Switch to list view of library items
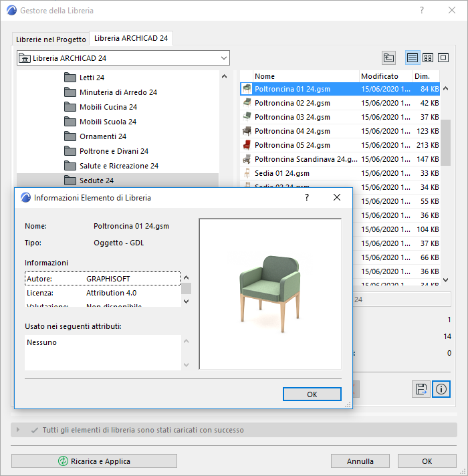468x476 pixels. 413,57
